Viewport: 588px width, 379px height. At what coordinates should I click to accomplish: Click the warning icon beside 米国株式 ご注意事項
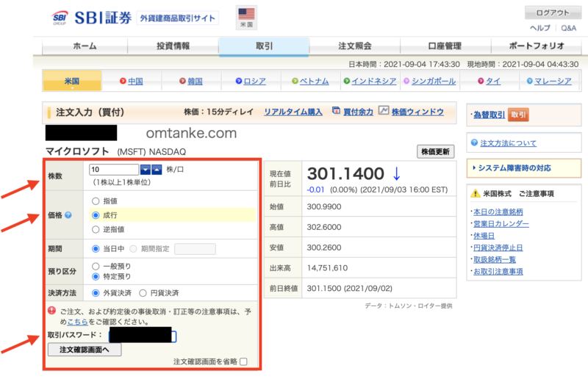click(x=475, y=193)
